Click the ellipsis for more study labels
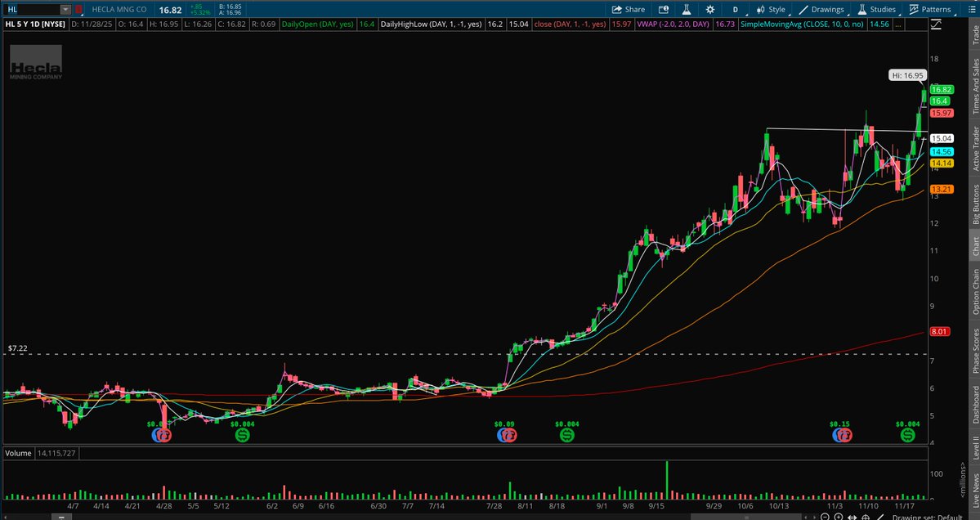This screenshot has width=980, height=520. 898,25
